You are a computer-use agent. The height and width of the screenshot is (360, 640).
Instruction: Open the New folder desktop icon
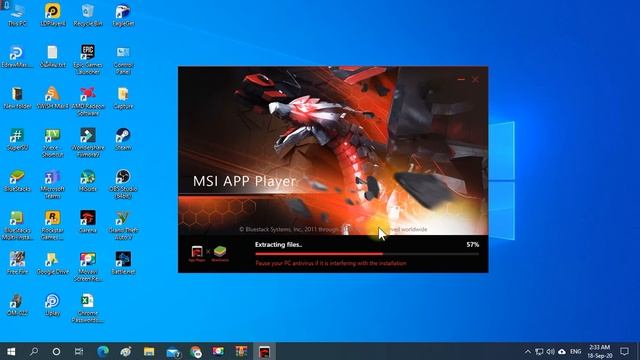click(x=17, y=98)
